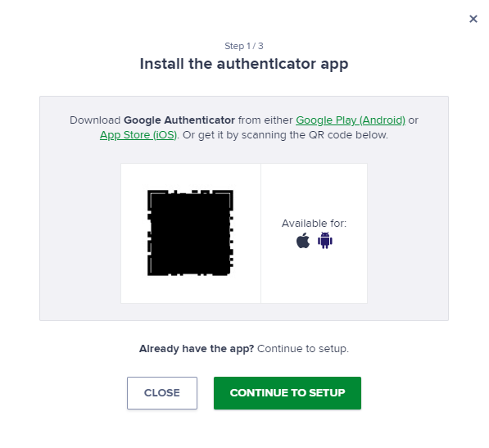Click the from either text before Google Play
The image size is (489, 448).
click(265, 120)
